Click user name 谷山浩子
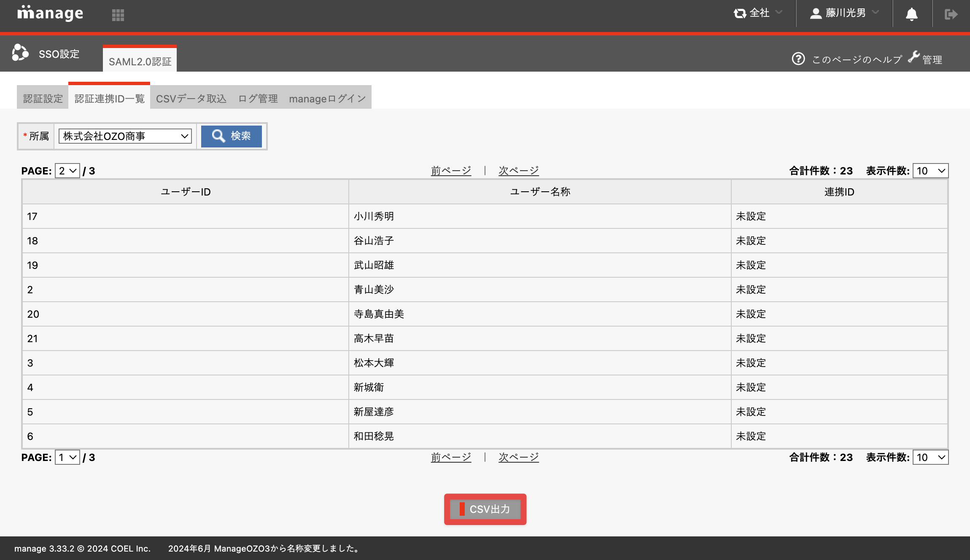Image resolution: width=970 pixels, height=560 pixels. pos(374,241)
